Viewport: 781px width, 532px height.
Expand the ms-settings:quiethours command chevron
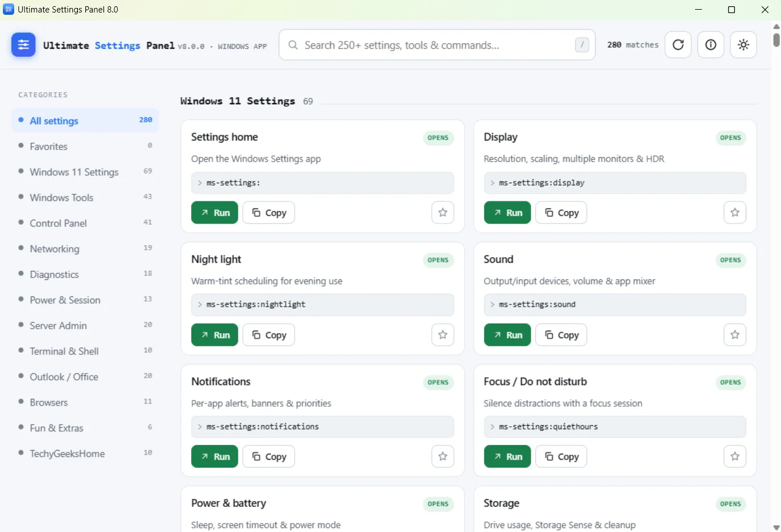(x=492, y=427)
